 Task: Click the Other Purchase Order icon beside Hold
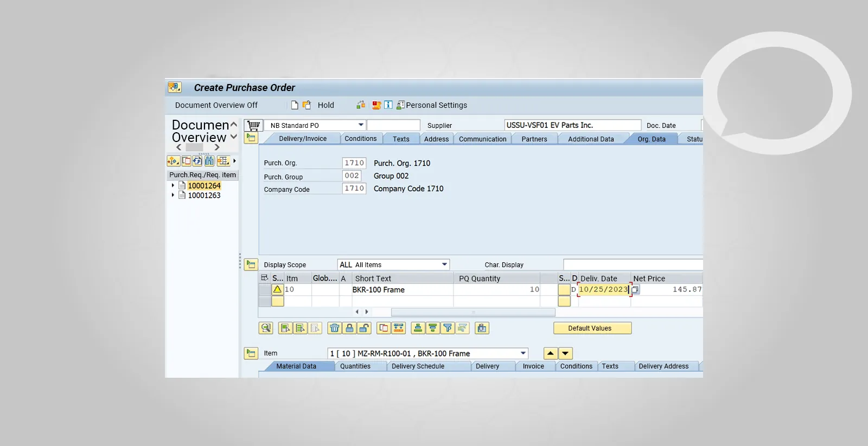pyautogui.click(x=307, y=105)
